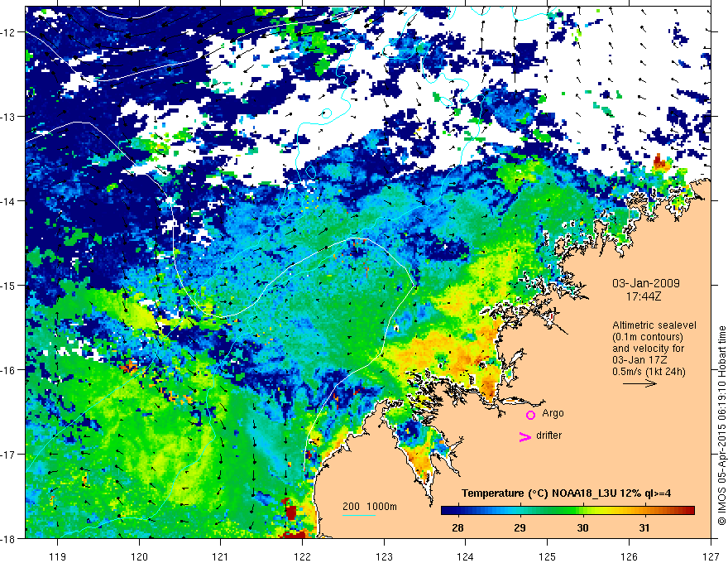728x563 pixels.
Task: Click the longitude axis label 122
Action: click(x=302, y=556)
